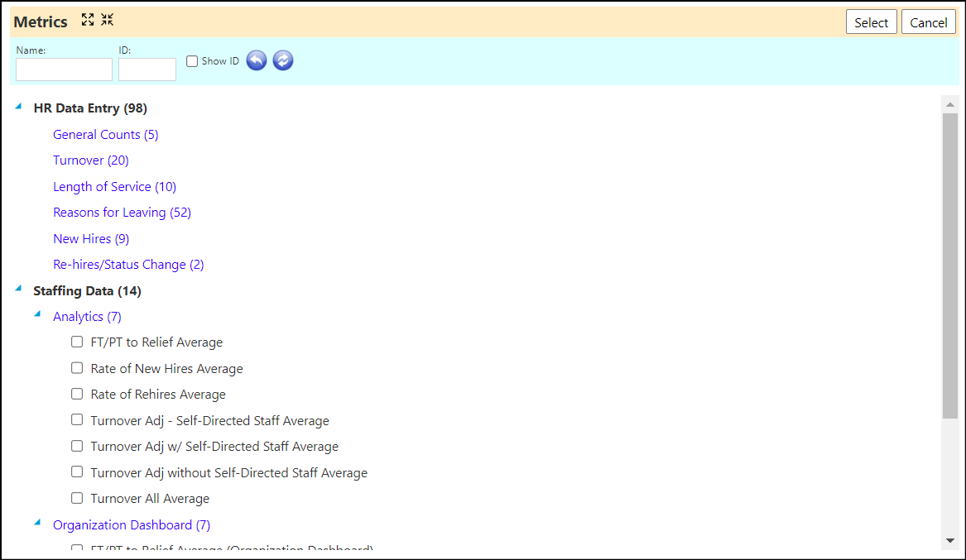966x560 pixels.
Task: Collapse the Staffing Data group
Action: 18,288
